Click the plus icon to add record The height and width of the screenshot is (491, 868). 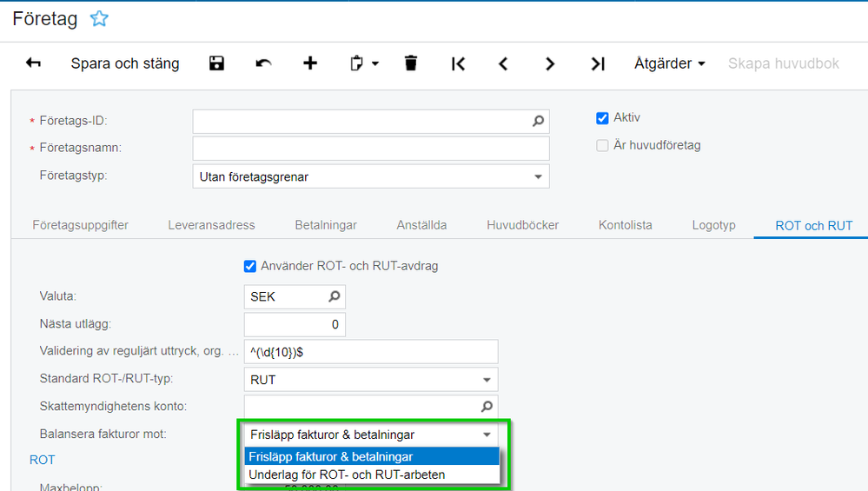310,63
